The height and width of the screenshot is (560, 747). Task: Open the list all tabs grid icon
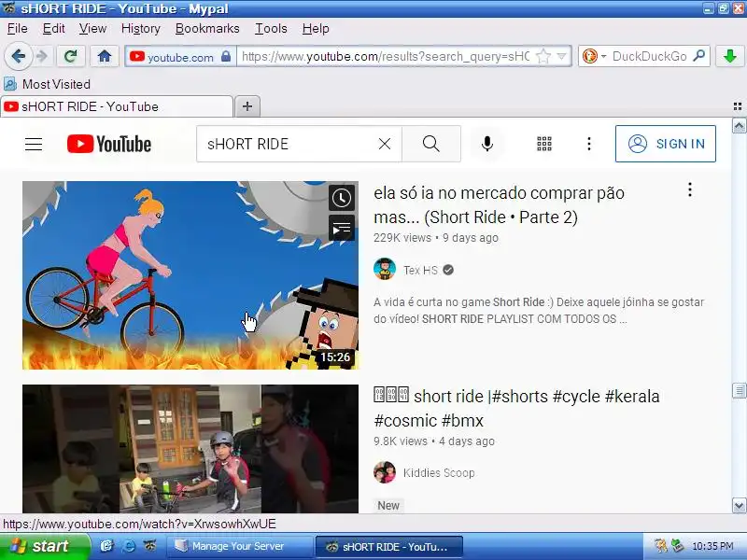(738, 106)
